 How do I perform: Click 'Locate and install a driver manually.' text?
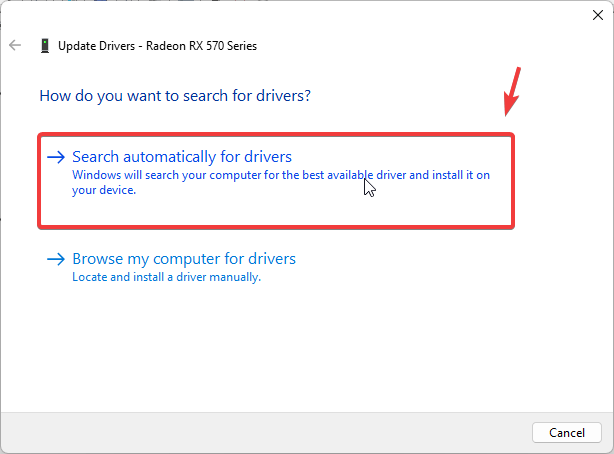166,277
